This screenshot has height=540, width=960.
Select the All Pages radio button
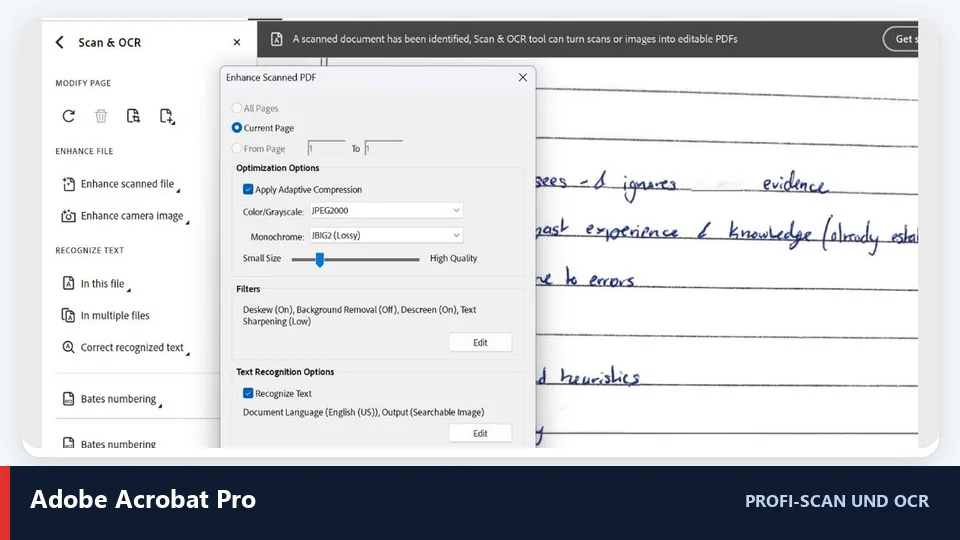(x=236, y=108)
